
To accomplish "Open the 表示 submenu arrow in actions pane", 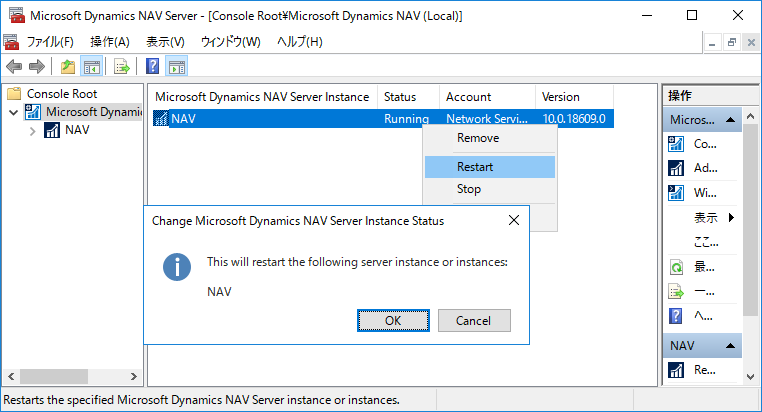I will click(731, 217).
